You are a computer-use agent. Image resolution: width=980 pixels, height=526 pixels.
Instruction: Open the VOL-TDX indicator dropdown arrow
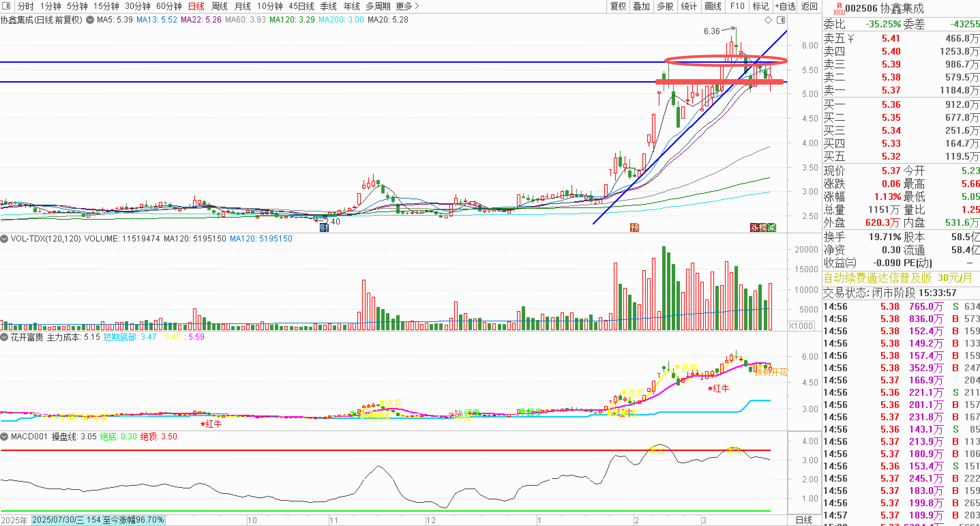(x=4, y=239)
